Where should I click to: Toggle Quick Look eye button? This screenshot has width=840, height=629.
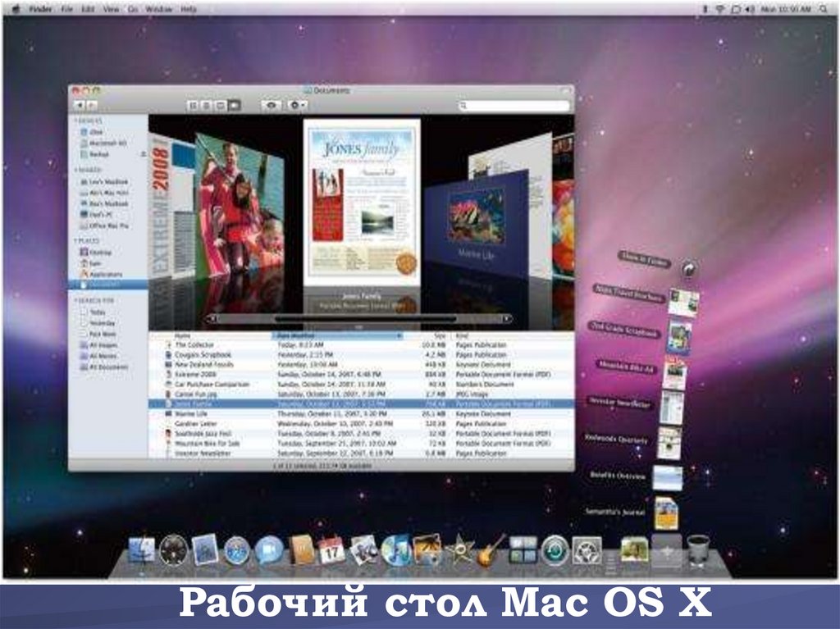coord(271,106)
